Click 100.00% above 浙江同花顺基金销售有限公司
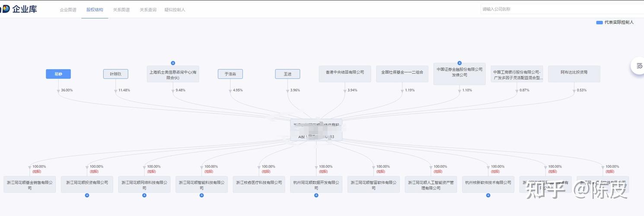 coord(39,167)
